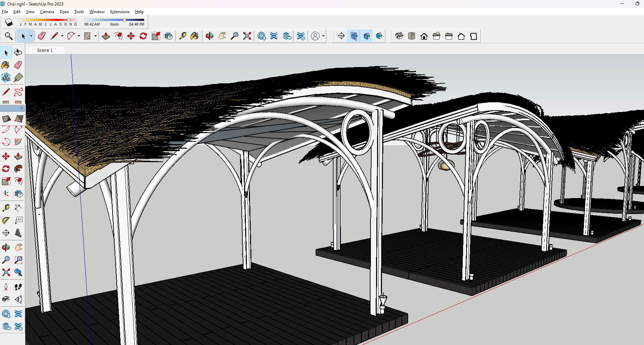Open Extension Manager gear icon in top toolbar
This screenshot has width=644, height=345.
[301, 36]
